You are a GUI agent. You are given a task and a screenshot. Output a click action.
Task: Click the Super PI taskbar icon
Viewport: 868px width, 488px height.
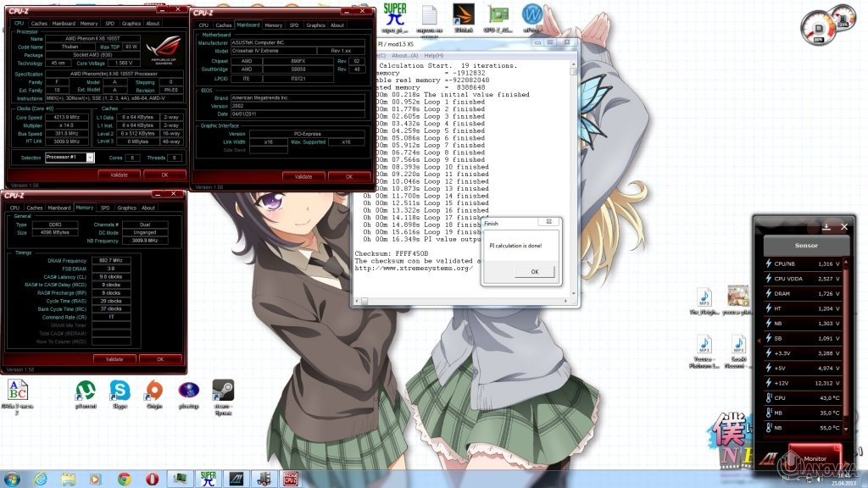(207, 479)
